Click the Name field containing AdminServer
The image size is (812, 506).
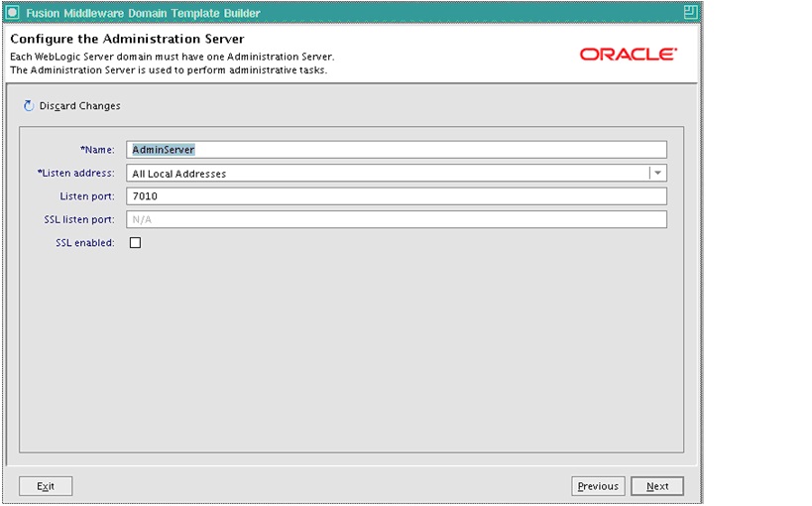(397, 150)
